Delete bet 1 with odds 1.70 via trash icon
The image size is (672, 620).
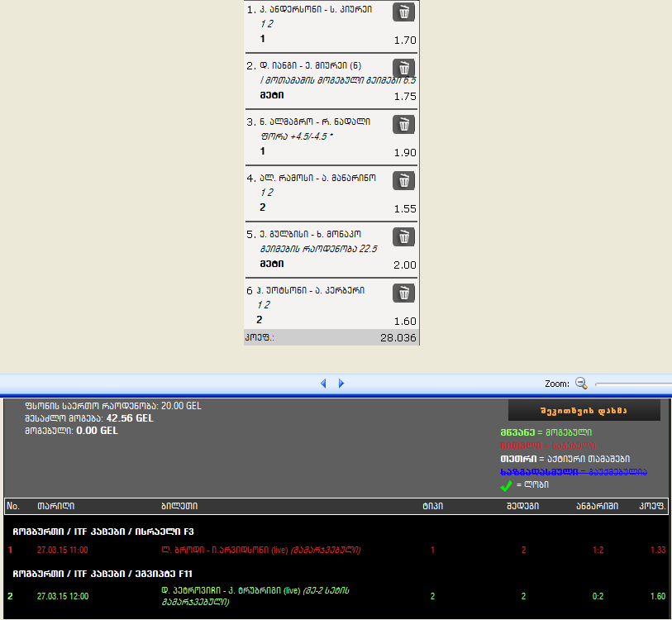[403, 12]
